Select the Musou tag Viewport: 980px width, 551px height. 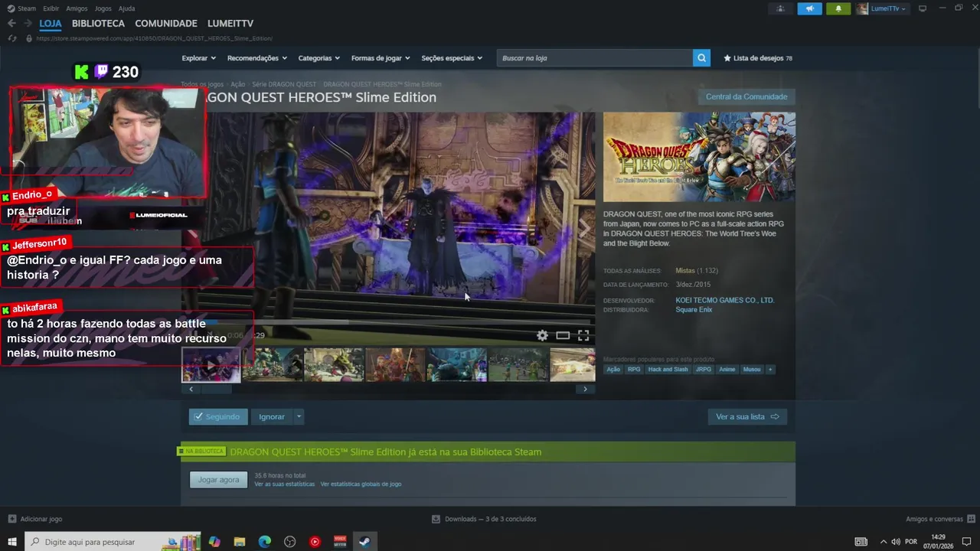point(752,370)
